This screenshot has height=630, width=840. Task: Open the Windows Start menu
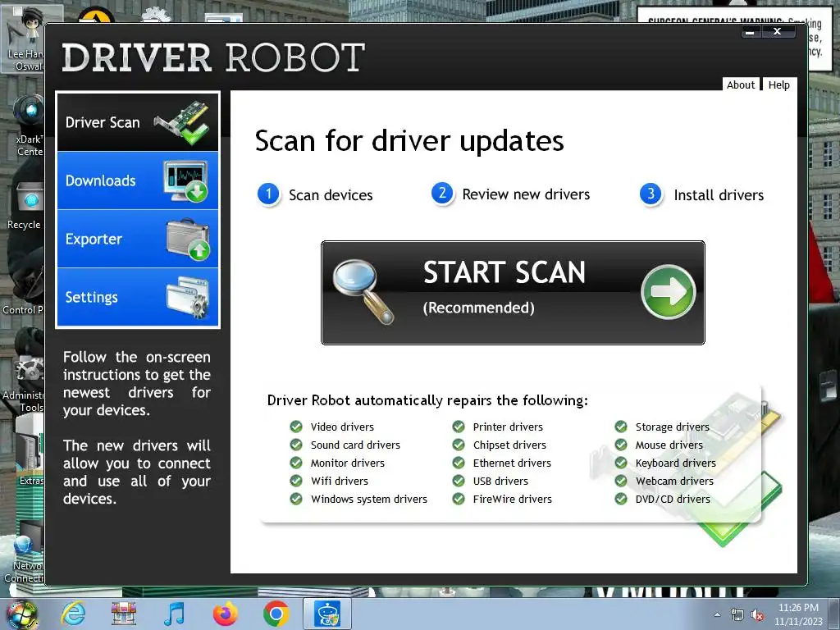(x=21, y=615)
